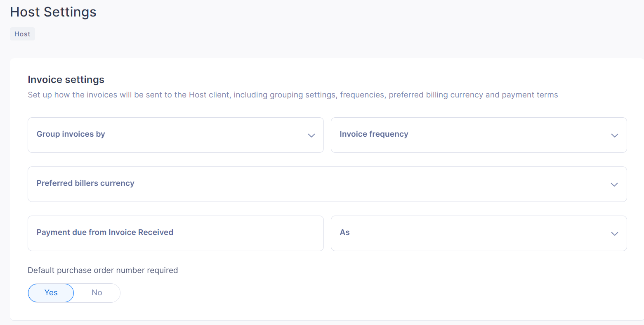Open the Group invoices by dropdown
The width and height of the screenshot is (644, 325).
click(176, 135)
